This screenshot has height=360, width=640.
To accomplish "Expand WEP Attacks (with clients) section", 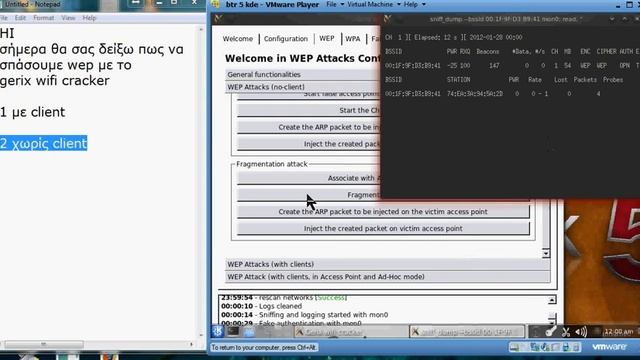I will coord(387,264).
